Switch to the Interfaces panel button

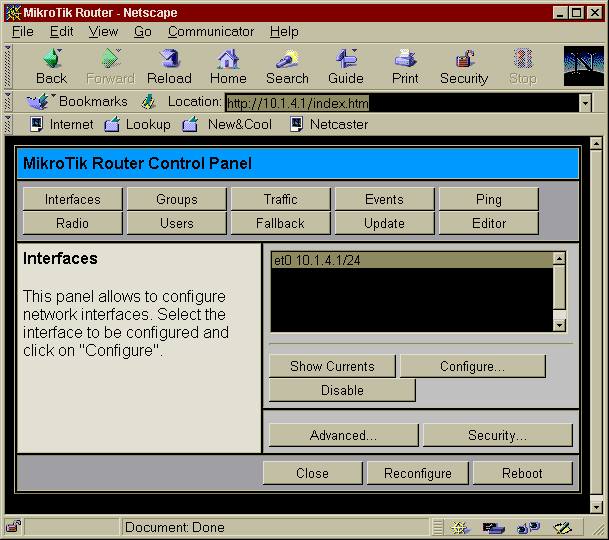coord(73,199)
